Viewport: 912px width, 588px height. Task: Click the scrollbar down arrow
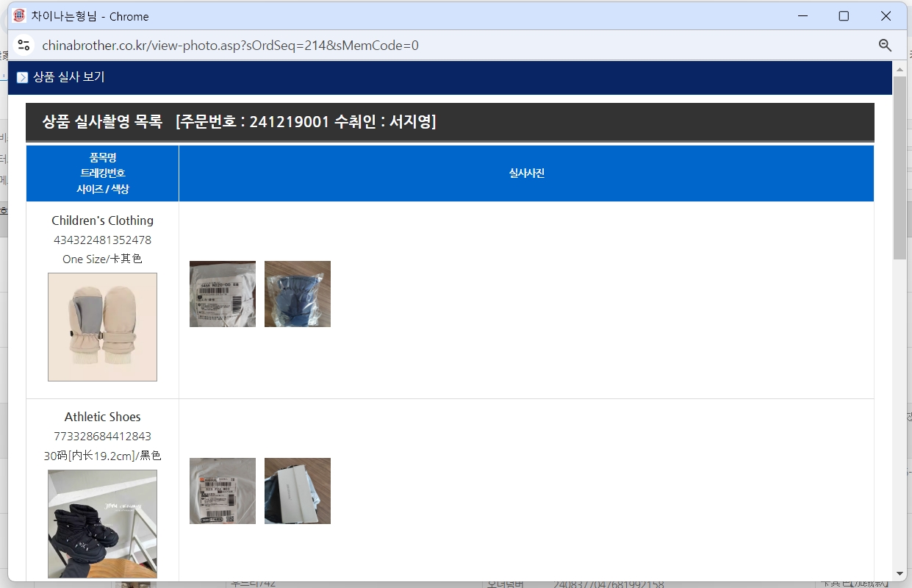900,573
